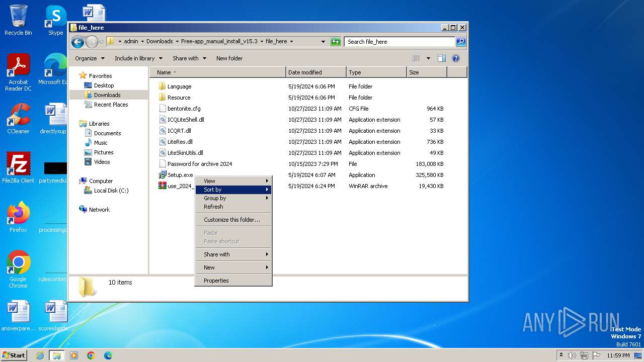Toggle the preview pane icon
Screen dimensions: 644x362
tap(441, 58)
